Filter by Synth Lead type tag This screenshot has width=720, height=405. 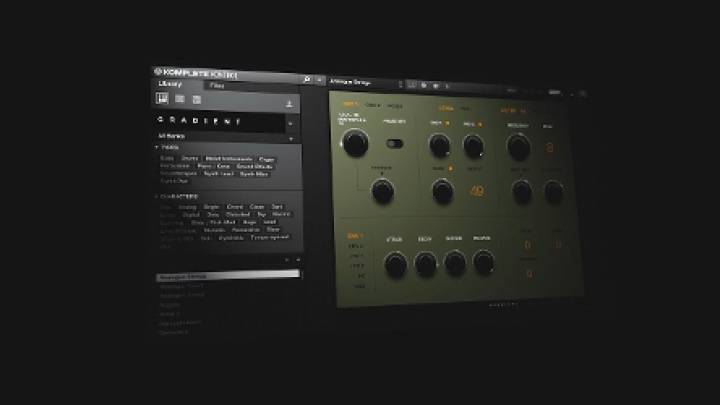pyautogui.click(x=219, y=174)
